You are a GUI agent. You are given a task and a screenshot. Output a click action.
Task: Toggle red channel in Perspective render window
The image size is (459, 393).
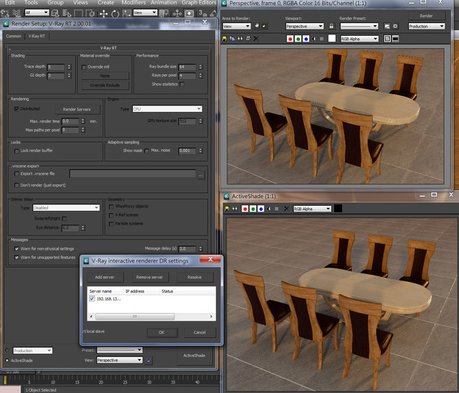click(x=290, y=39)
